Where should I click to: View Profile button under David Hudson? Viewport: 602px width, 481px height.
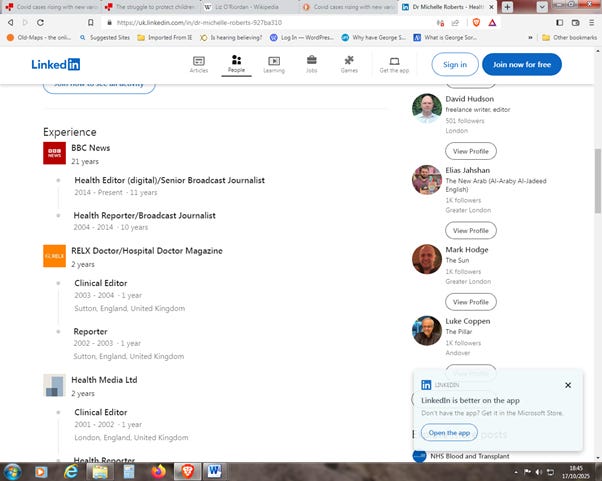tap(471, 151)
